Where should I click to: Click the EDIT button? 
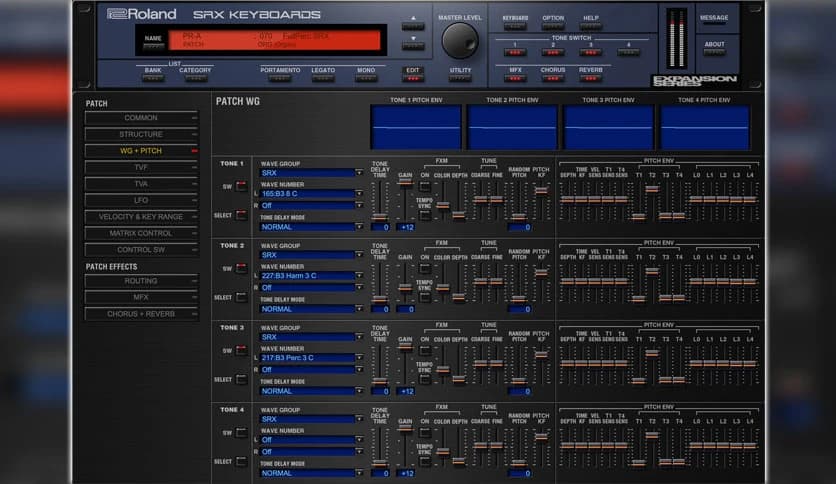(x=413, y=78)
